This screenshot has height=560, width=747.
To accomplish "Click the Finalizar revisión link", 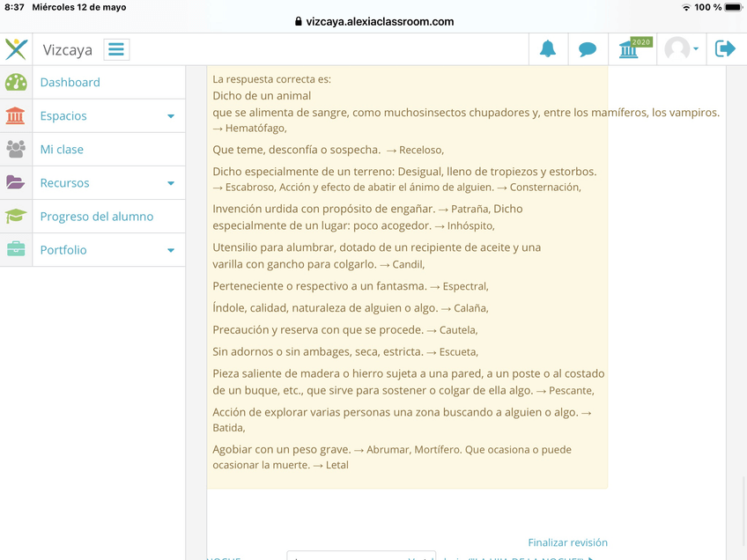I will pyautogui.click(x=567, y=542).
